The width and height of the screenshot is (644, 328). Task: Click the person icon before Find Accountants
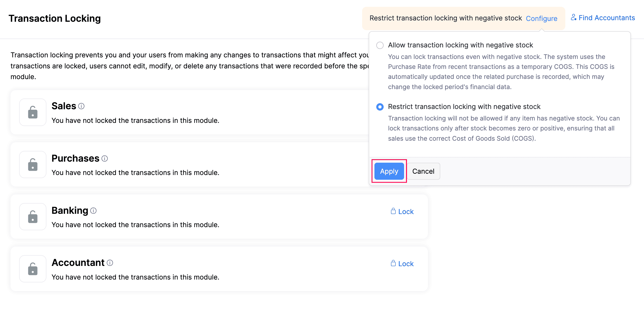(x=574, y=17)
